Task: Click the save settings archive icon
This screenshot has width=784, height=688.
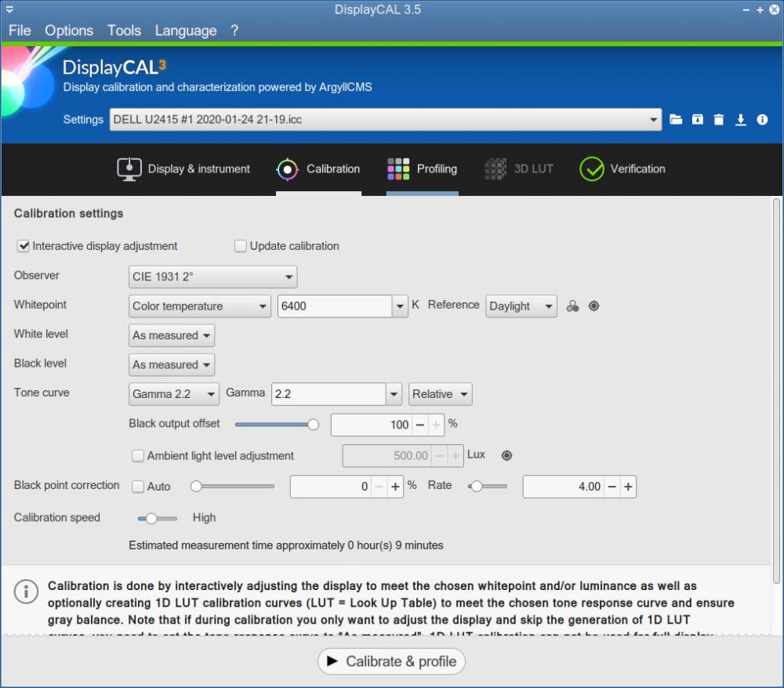Action: pyautogui.click(x=697, y=119)
